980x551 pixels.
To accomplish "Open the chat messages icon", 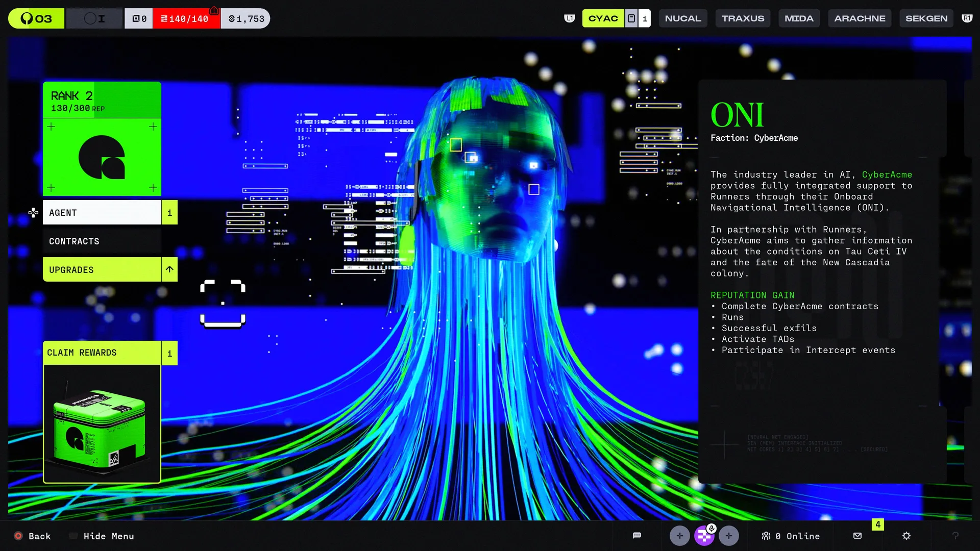I will tap(636, 536).
